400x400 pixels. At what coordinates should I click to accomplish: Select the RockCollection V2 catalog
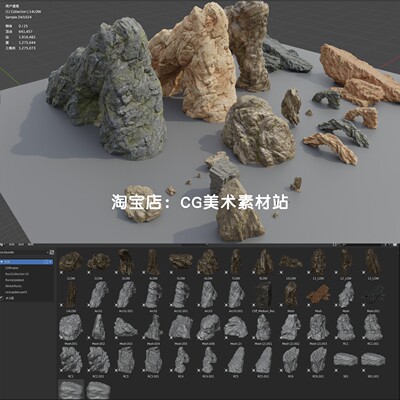pyautogui.click(x=17, y=274)
